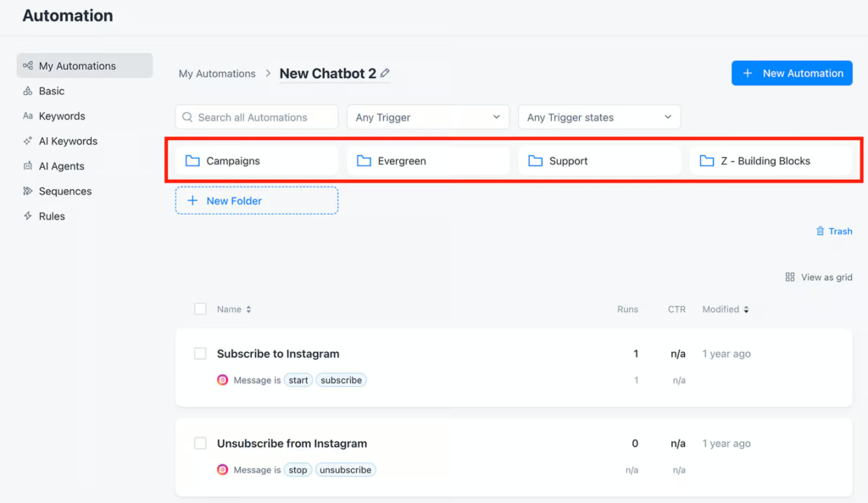
Task: Expand the Any Trigger states dropdown
Action: point(598,116)
